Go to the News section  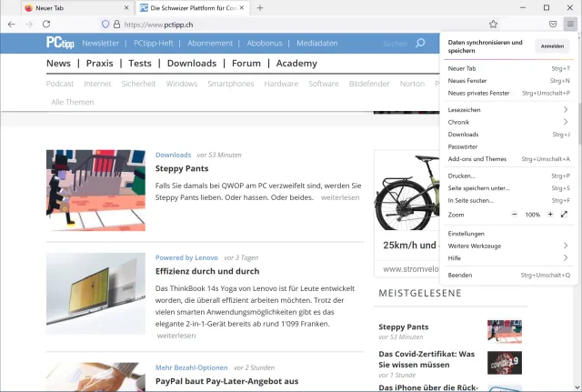[58, 64]
